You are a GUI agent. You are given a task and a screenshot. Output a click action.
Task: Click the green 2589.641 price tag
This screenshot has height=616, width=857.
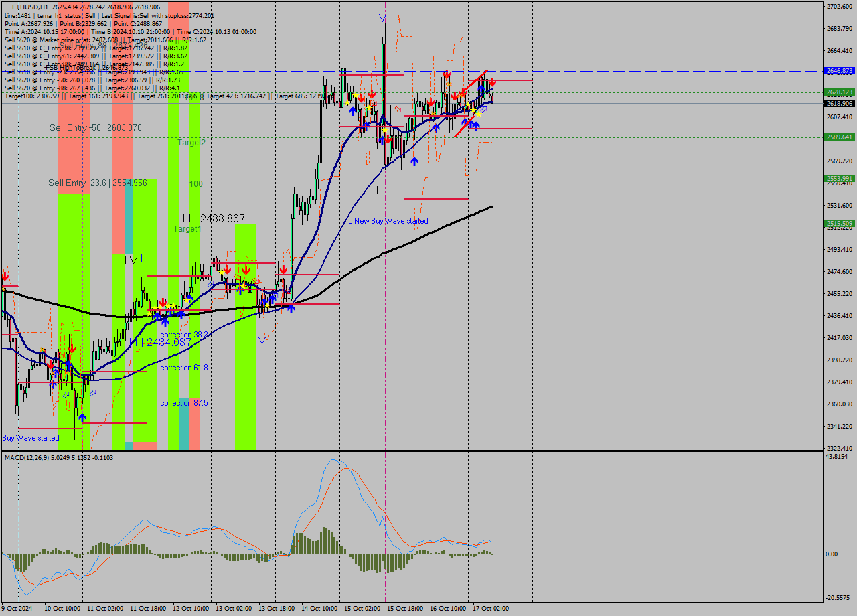pos(840,137)
